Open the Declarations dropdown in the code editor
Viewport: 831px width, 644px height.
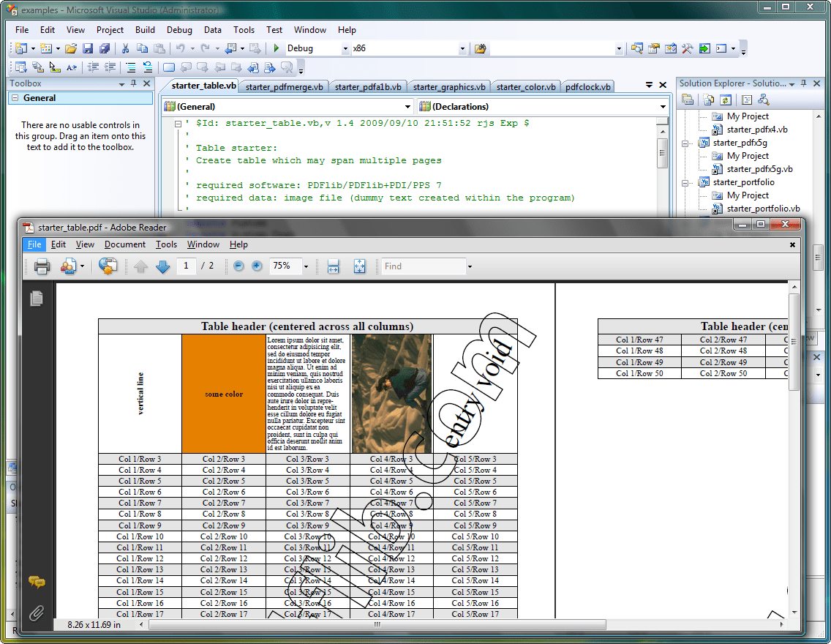tap(662, 106)
